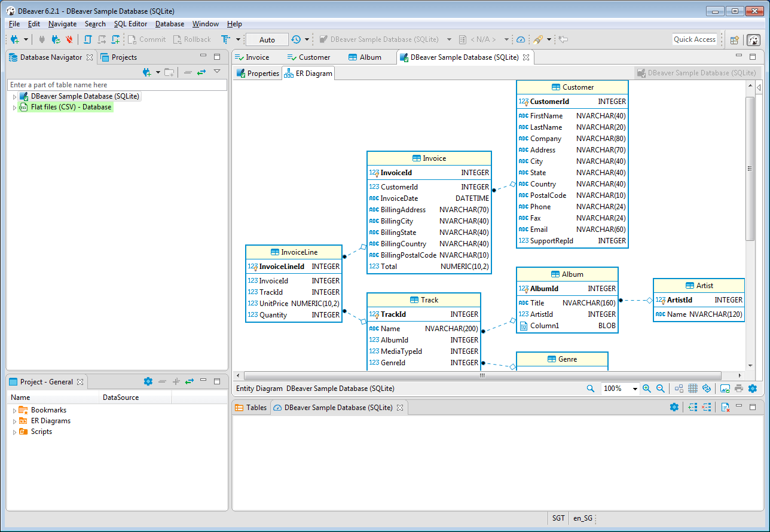Save the diagram as image icon
The width and height of the screenshot is (770, 532).
725,389
